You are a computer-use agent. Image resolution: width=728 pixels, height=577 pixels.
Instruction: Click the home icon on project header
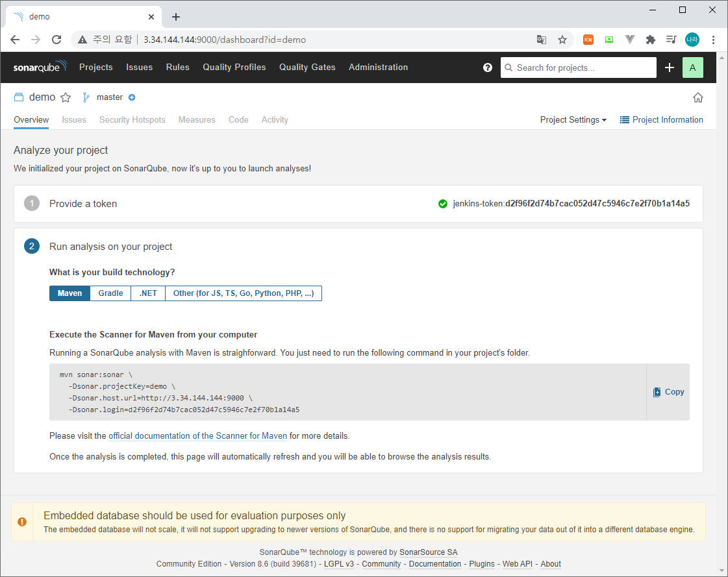coord(697,97)
